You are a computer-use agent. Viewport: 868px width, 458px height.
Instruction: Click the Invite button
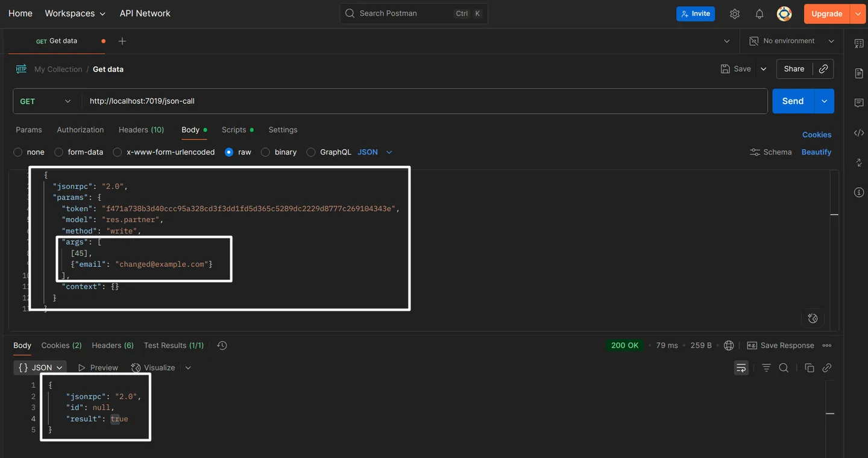click(x=696, y=13)
